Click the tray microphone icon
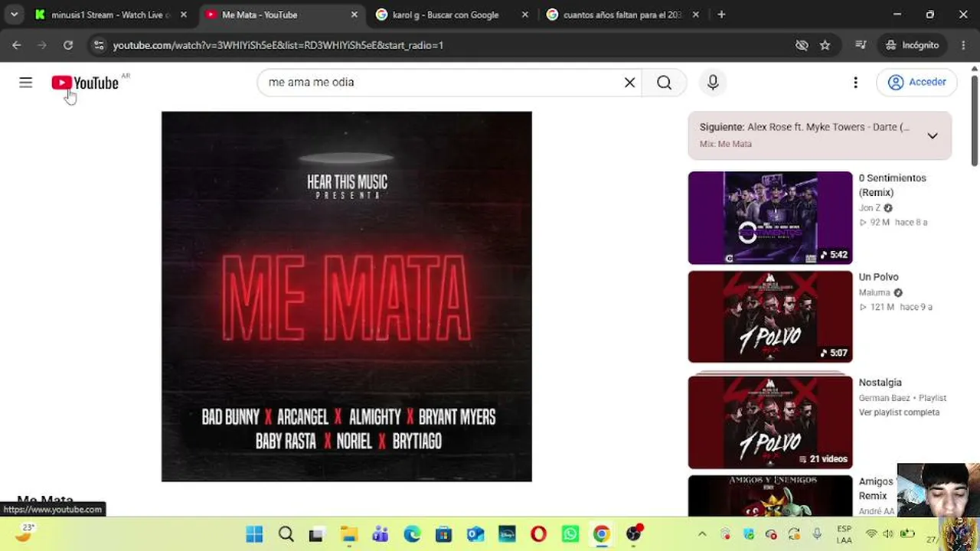Image resolution: width=980 pixels, height=551 pixels. click(x=817, y=534)
